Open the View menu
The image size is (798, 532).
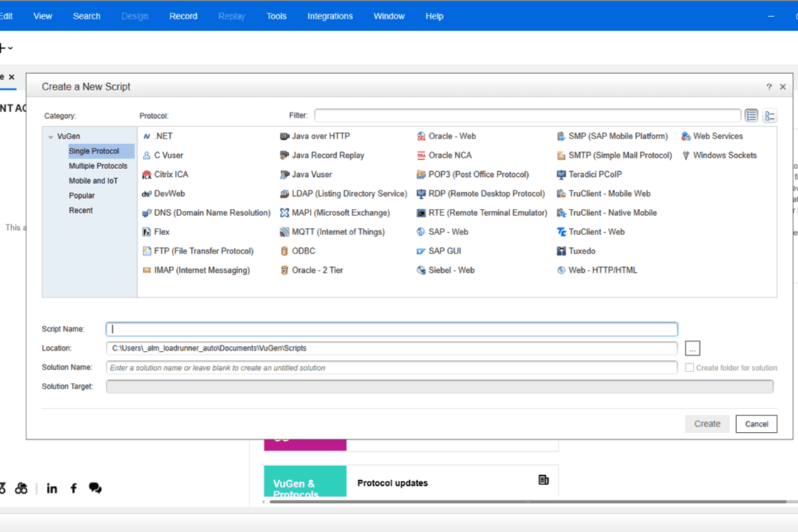(x=43, y=16)
